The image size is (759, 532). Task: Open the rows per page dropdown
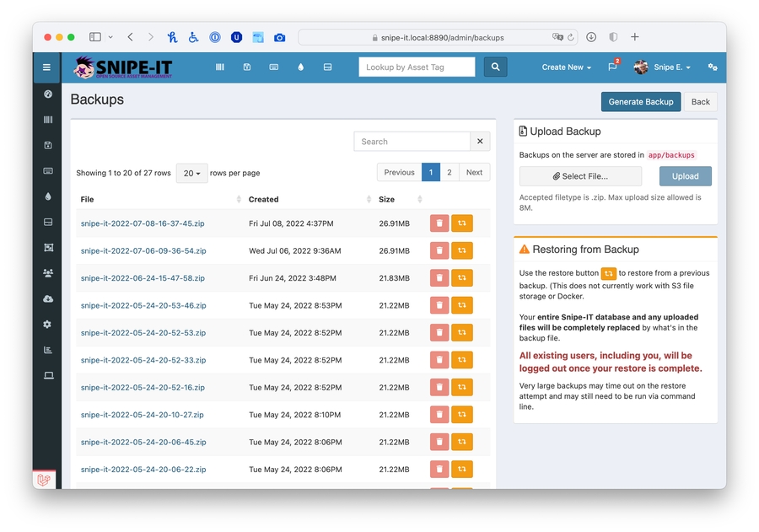click(x=192, y=173)
